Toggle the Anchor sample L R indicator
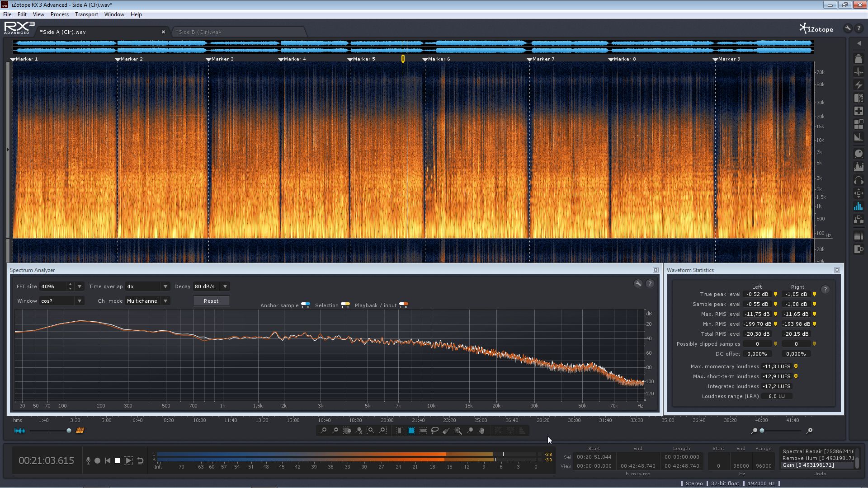This screenshot has height=488, width=868. (306, 305)
